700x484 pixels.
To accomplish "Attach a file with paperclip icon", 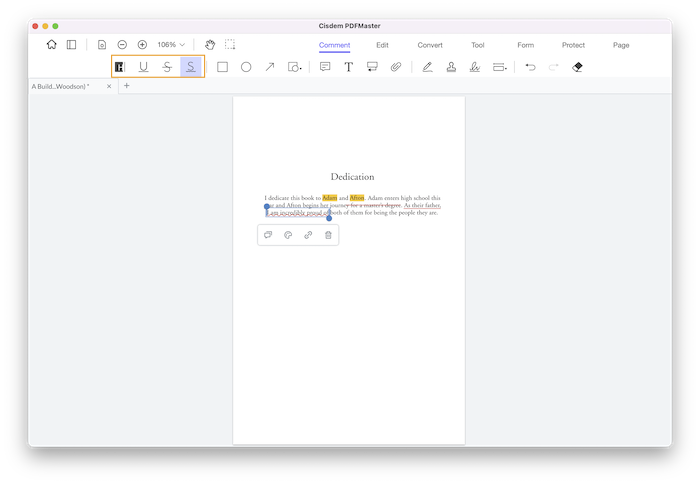I will [x=396, y=67].
